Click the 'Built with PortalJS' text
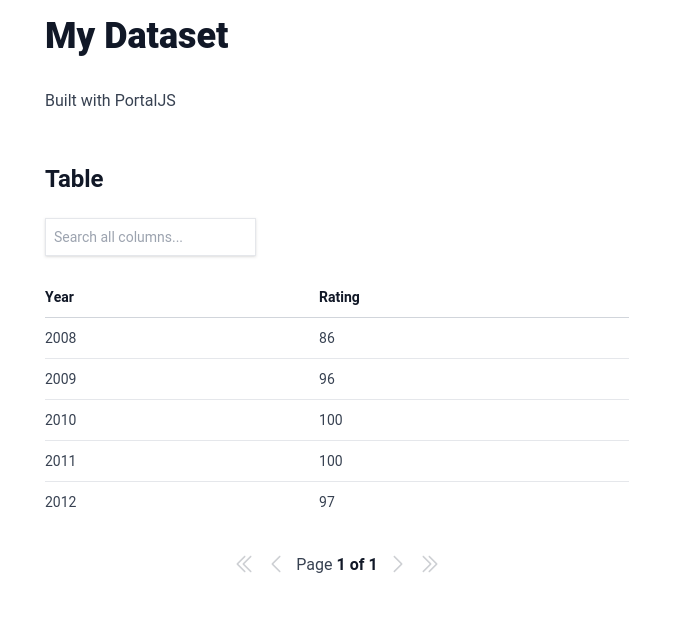This screenshot has height=618, width=689. pos(110,100)
